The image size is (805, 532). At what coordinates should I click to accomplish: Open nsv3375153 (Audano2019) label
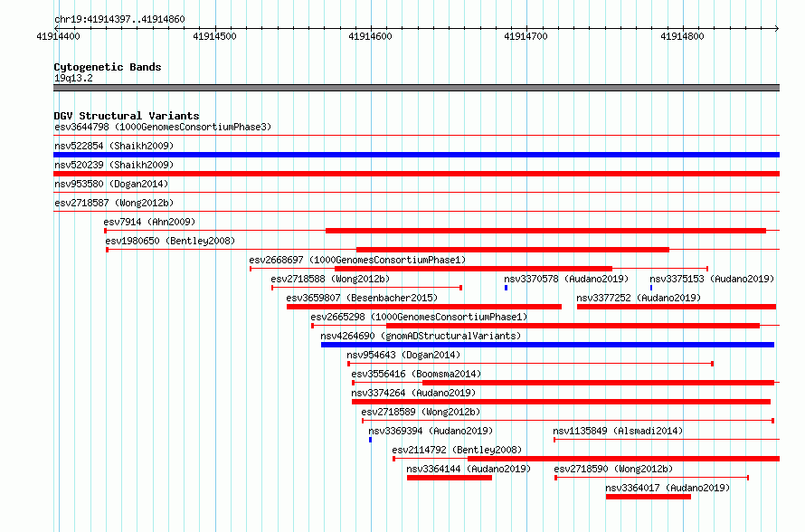pyautogui.click(x=712, y=279)
